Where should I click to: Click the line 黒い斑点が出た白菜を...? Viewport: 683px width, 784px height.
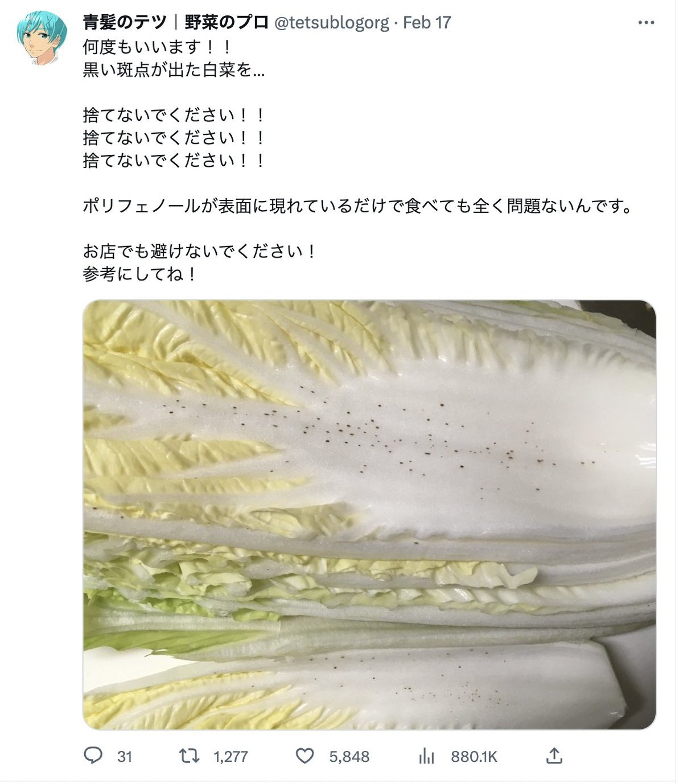tap(174, 69)
